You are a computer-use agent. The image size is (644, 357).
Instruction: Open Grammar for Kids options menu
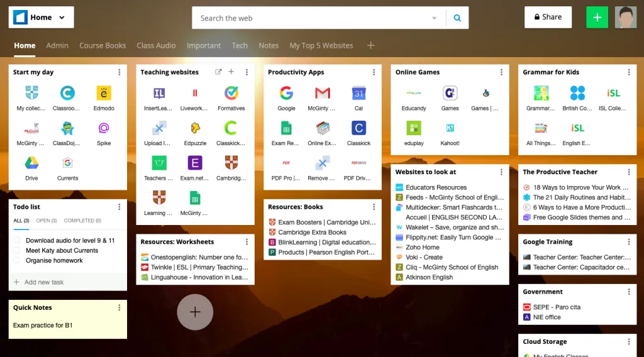point(629,72)
